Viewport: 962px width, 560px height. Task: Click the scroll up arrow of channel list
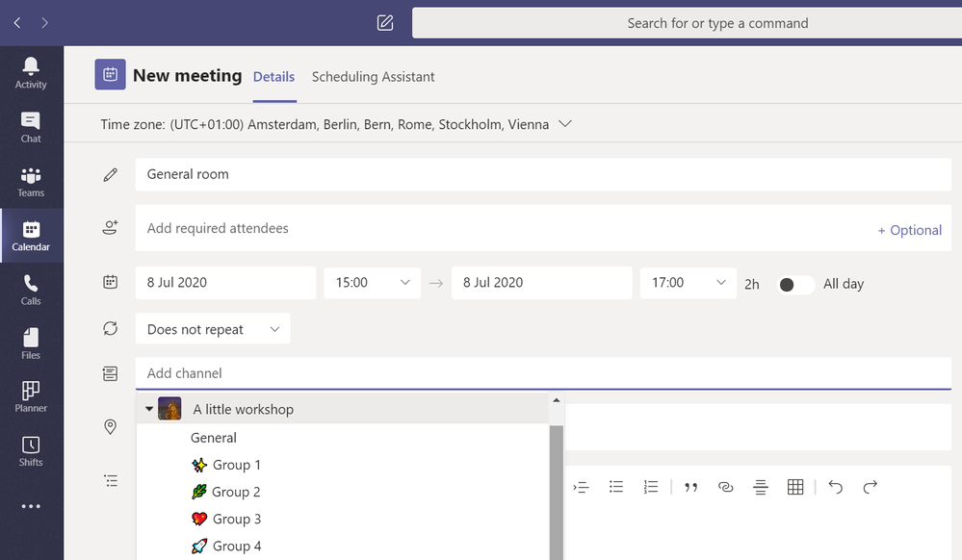click(x=556, y=400)
